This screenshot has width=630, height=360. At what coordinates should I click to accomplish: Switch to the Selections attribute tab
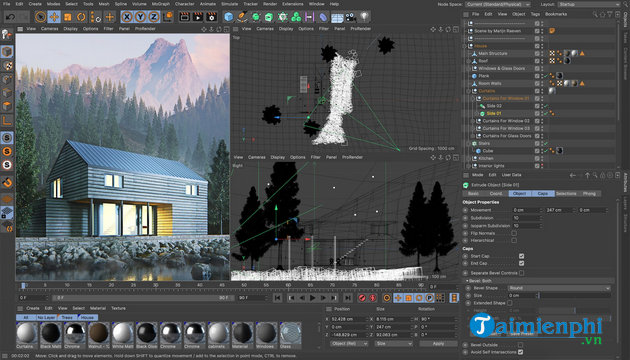(566, 194)
